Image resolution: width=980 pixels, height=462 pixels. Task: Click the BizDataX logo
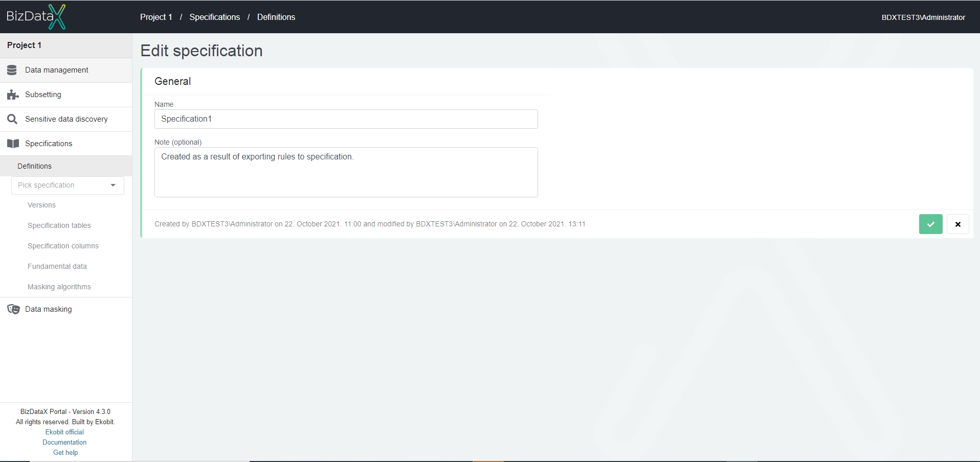click(x=36, y=16)
